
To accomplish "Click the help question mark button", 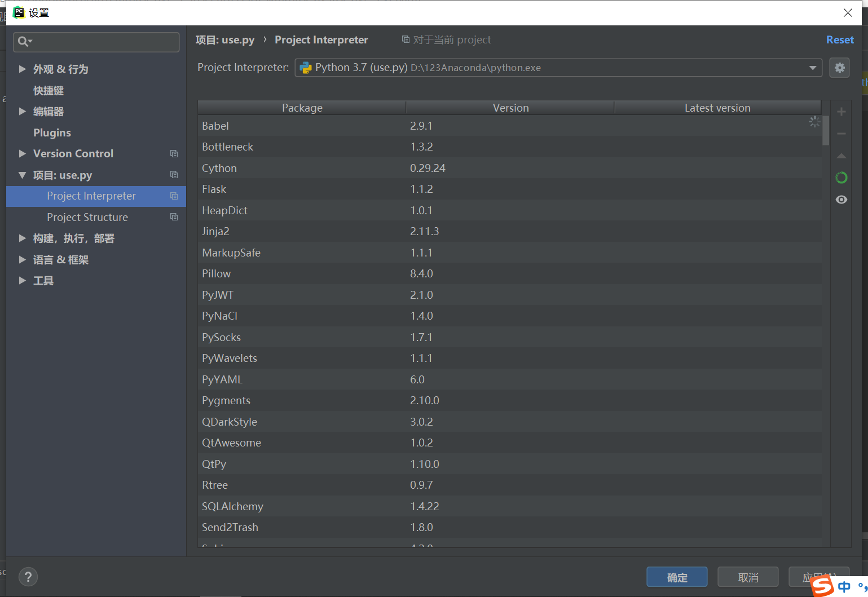I will (28, 577).
